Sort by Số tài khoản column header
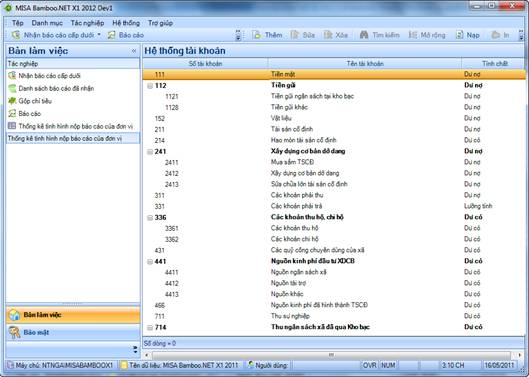 click(x=205, y=63)
